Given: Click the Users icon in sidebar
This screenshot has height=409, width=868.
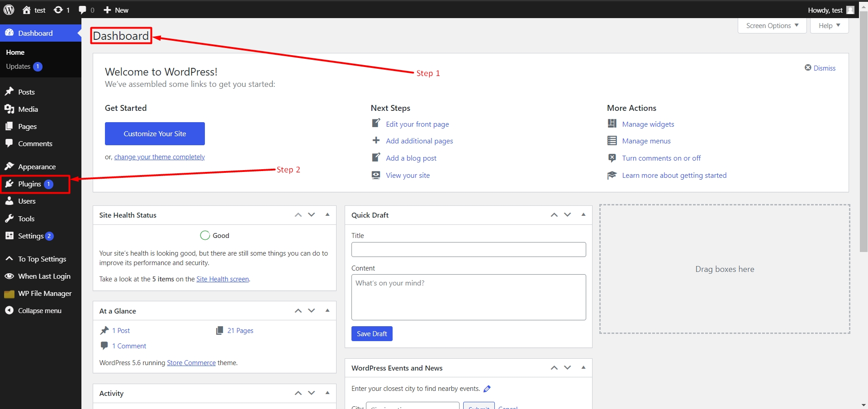Looking at the screenshot, I should coord(9,201).
